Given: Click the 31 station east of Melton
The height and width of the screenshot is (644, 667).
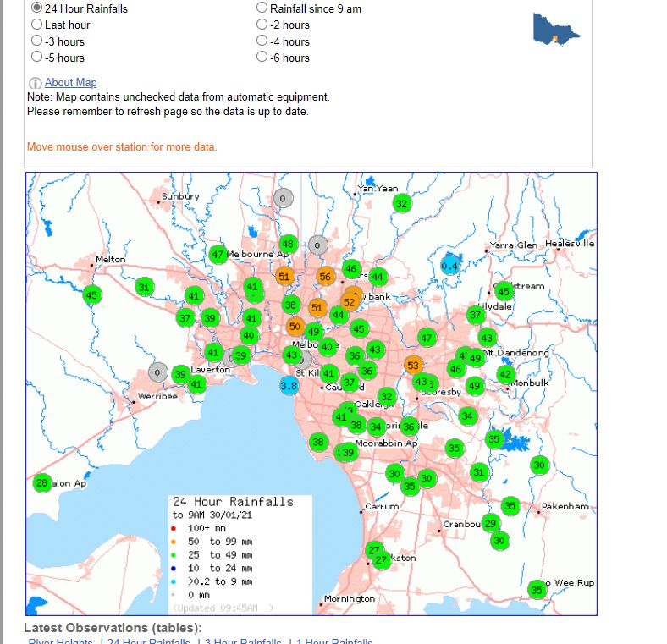Looking at the screenshot, I should pyautogui.click(x=145, y=288).
